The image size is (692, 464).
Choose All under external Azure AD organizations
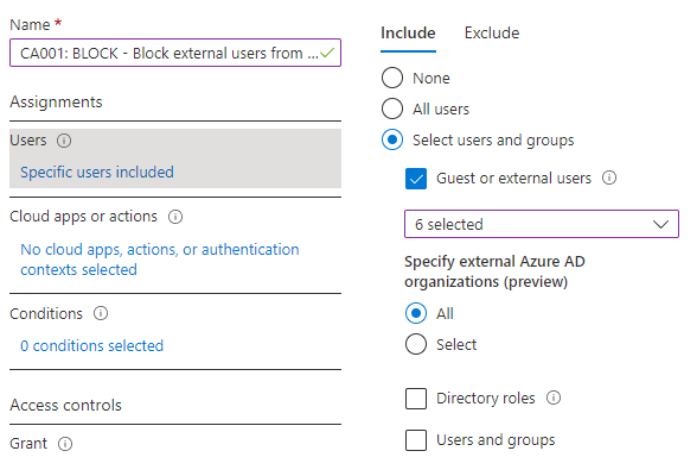[416, 314]
